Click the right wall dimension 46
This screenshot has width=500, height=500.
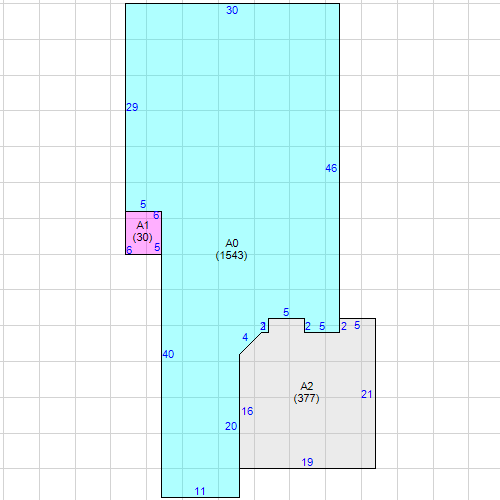(x=331, y=168)
